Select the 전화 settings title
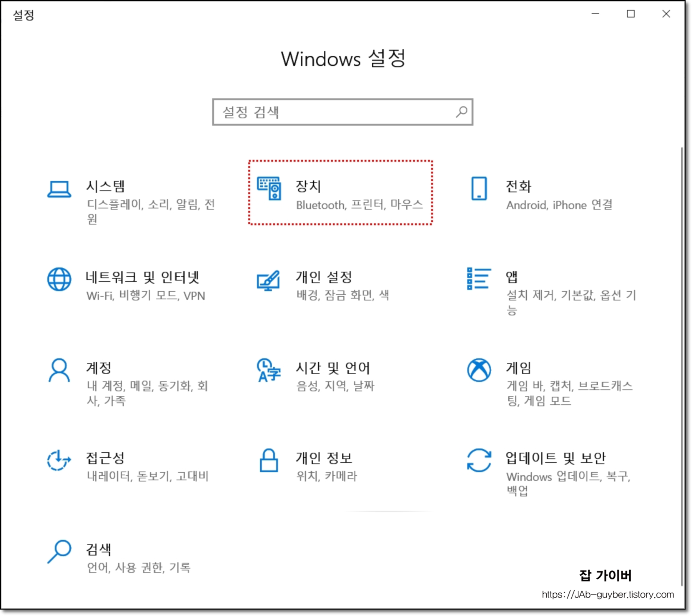The height and width of the screenshot is (616, 692). pos(519,186)
